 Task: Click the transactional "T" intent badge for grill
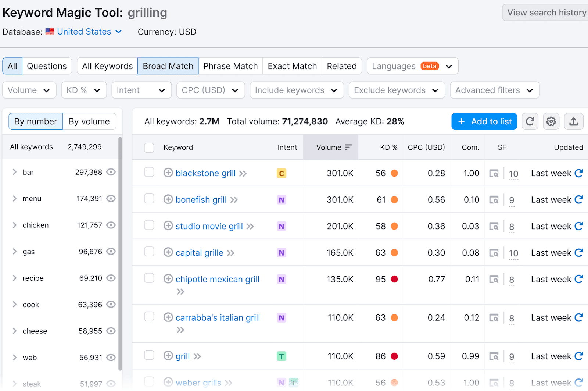[x=282, y=356]
